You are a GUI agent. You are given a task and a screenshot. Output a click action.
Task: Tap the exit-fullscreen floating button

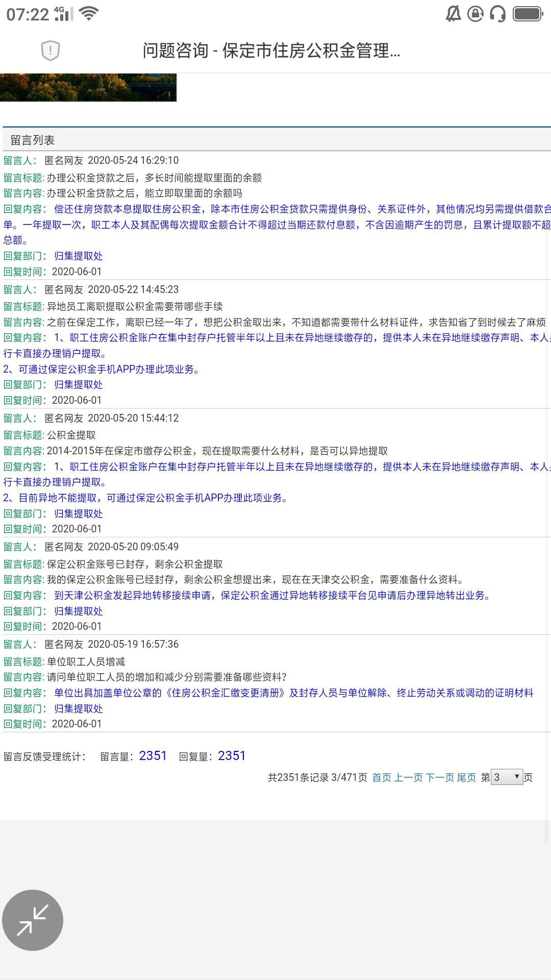[33, 920]
